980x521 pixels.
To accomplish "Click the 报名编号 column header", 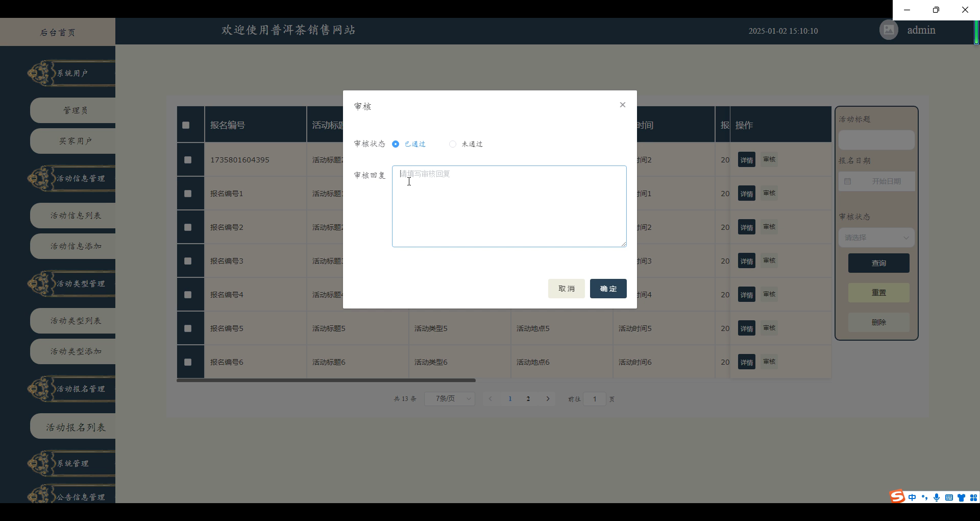I will [x=256, y=125].
